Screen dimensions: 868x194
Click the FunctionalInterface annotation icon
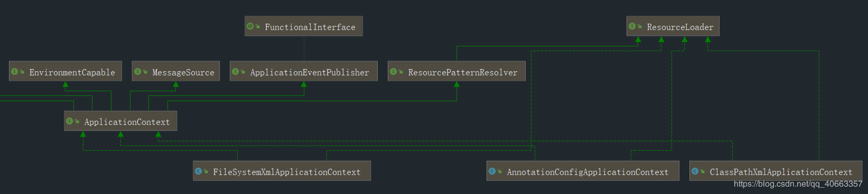point(250,26)
